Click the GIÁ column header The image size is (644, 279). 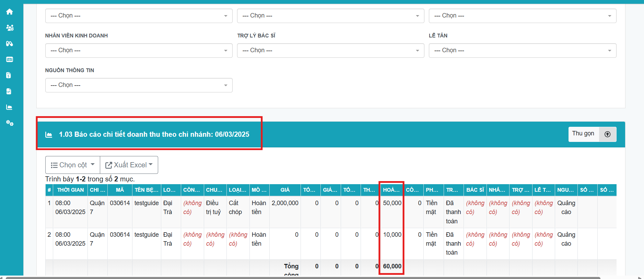[285, 190]
